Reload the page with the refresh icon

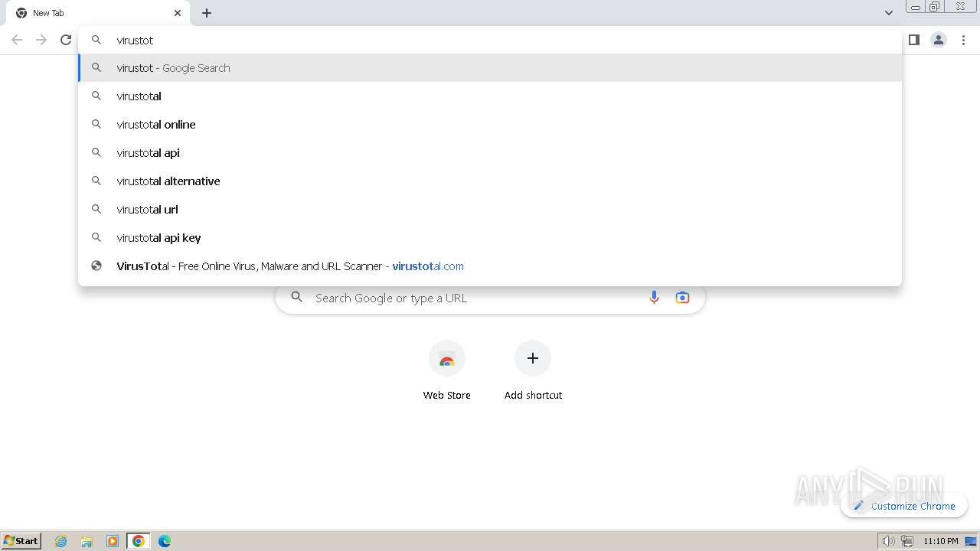tap(66, 40)
